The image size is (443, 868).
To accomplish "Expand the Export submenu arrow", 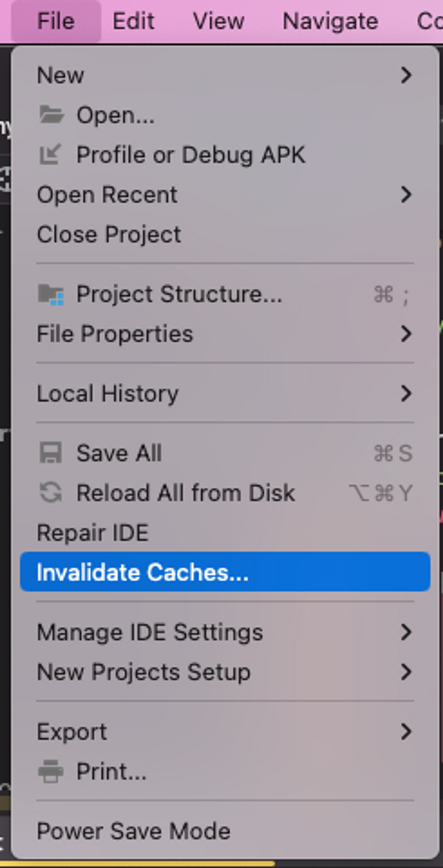I will coord(407,732).
